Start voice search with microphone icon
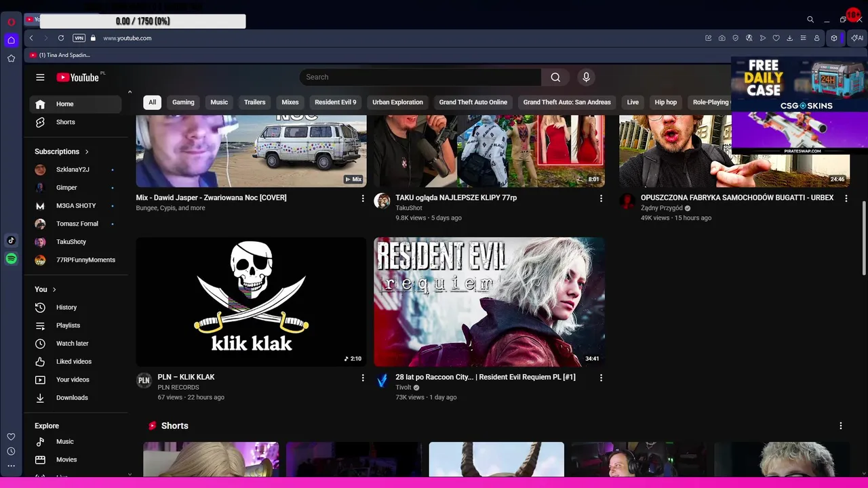Image resolution: width=868 pixels, height=488 pixels. pyautogui.click(x=587, y=77)
